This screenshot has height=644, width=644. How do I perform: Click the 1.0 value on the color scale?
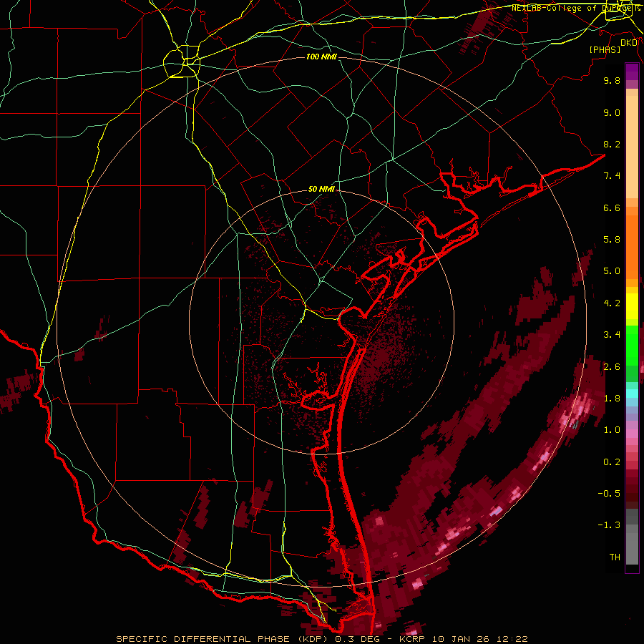(x=612, y=430)
